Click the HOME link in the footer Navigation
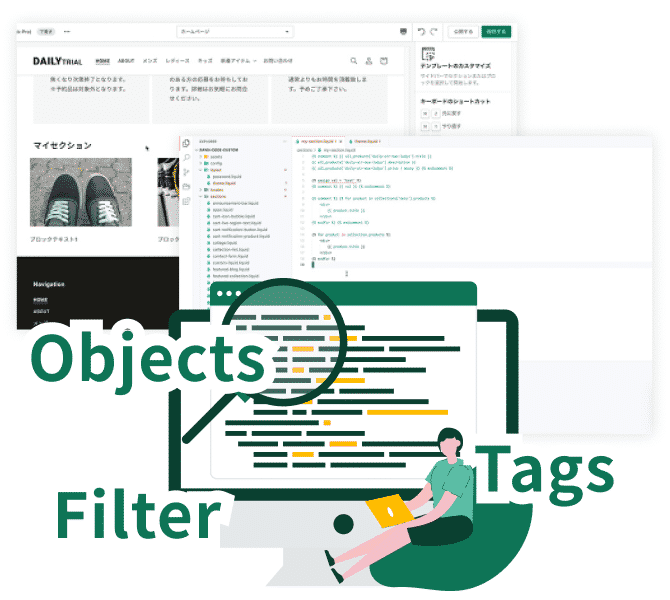The width and height of the screenshot is (670, 600). pos(40,299)
